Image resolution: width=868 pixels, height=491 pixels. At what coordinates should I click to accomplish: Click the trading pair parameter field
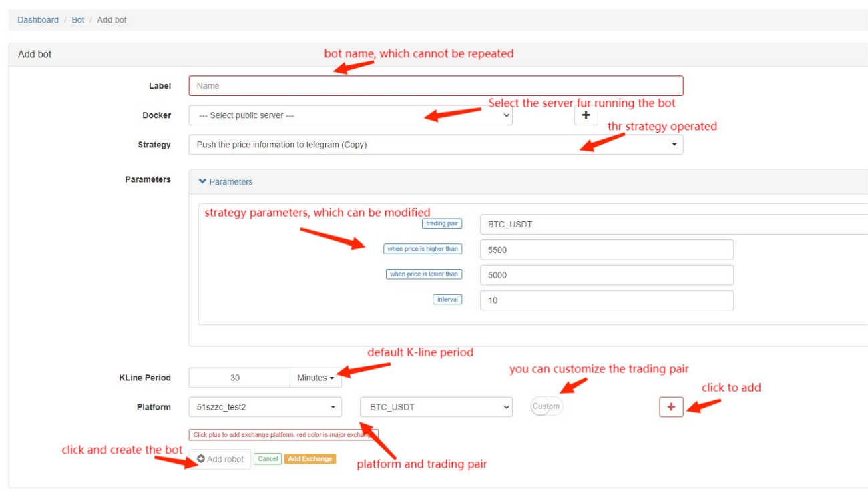[x=674, y=224]
